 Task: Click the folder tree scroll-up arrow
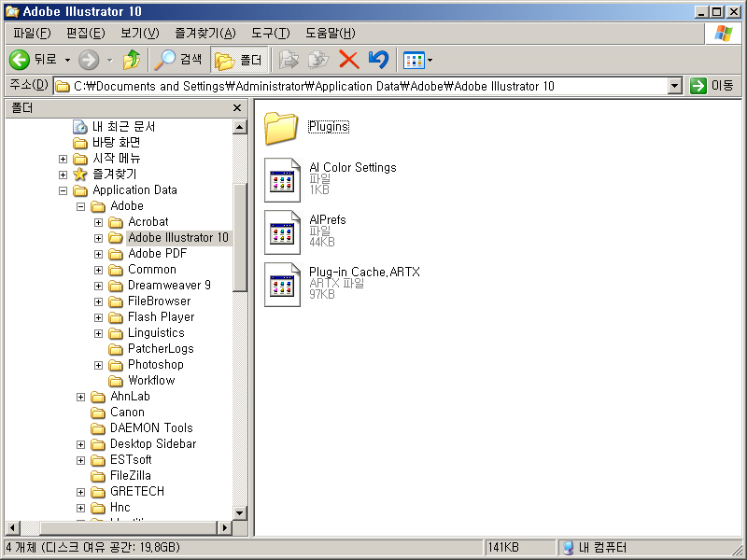coord(240,127)
